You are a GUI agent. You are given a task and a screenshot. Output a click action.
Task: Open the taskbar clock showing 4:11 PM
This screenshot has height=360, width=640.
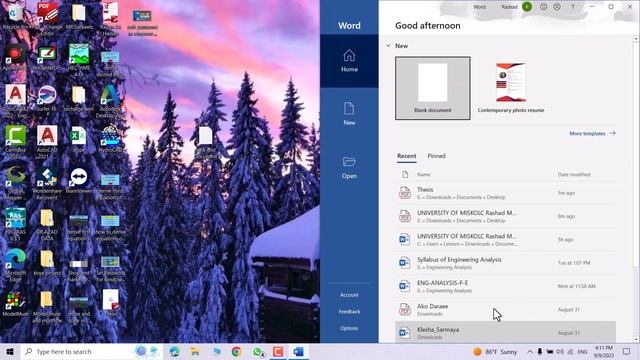coord(604,351)
